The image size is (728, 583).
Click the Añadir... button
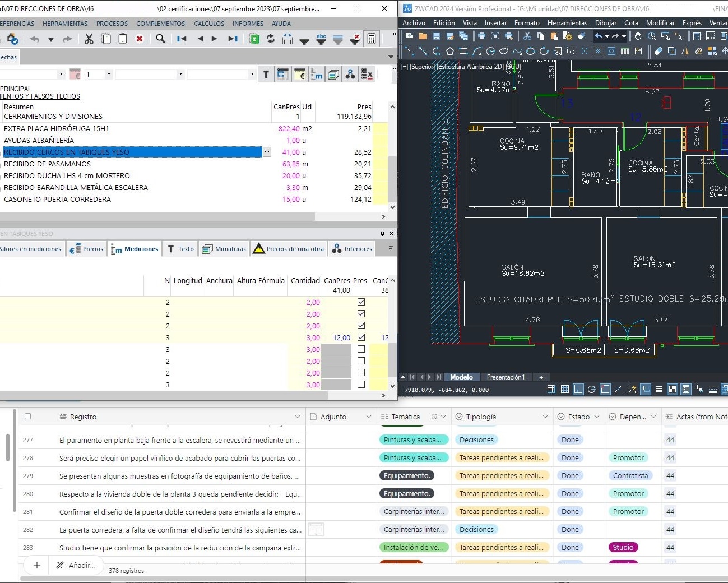pos(76,565)
